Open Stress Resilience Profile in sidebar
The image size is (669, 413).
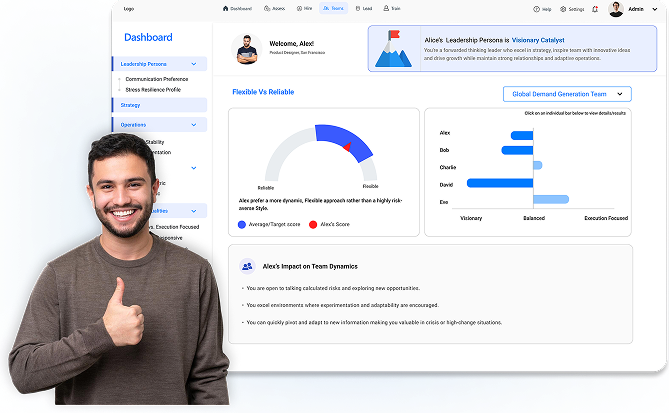pyautogui.click(x=153, y=90)
